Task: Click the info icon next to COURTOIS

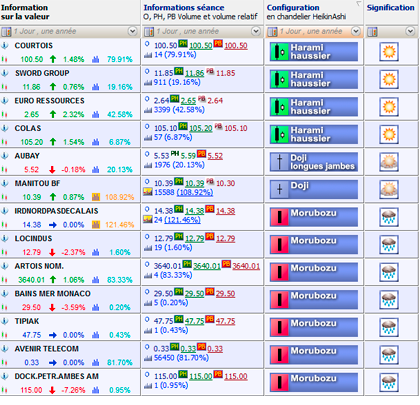Action: tap(5, 46)
